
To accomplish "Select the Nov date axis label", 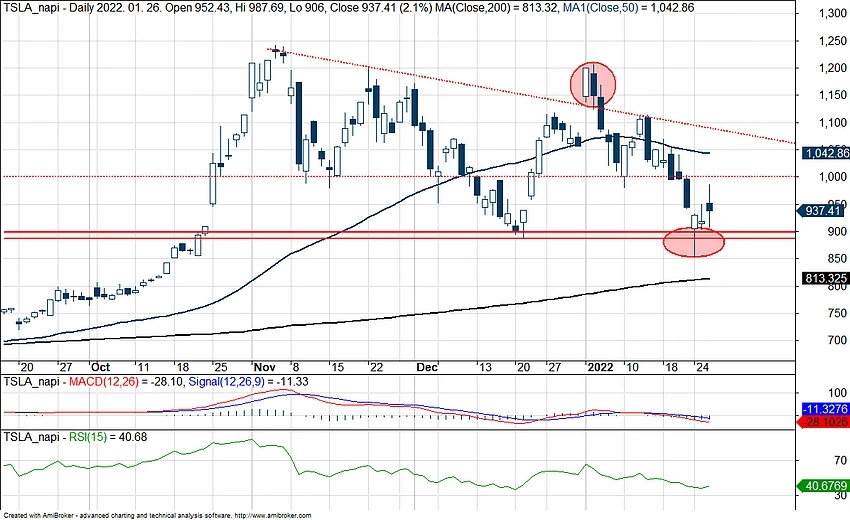I will tap(263, 367).
